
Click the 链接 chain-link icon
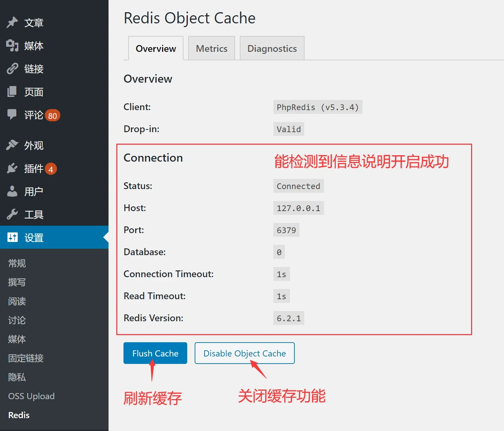[x=12, y=69]
